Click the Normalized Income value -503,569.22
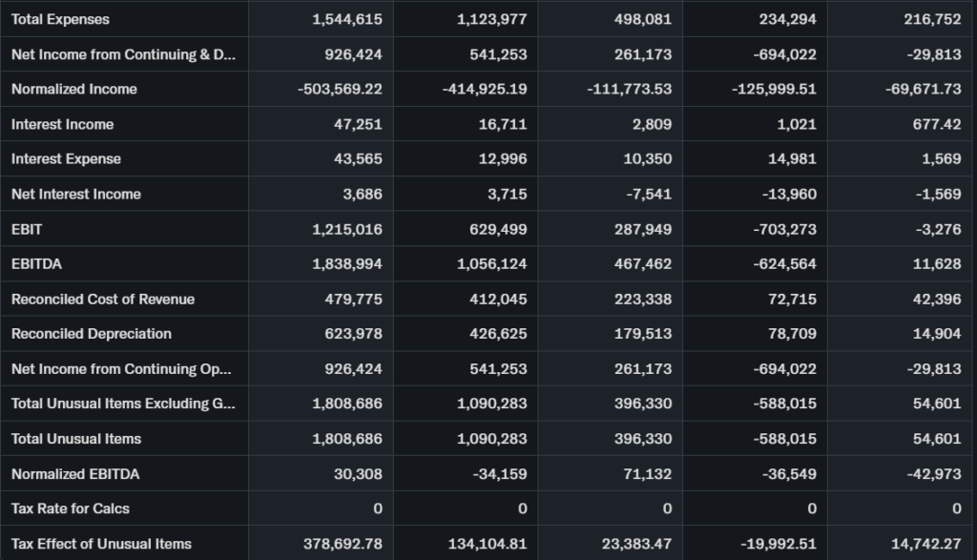This screenshot has width=977, height=560. (x=340, y=89)
